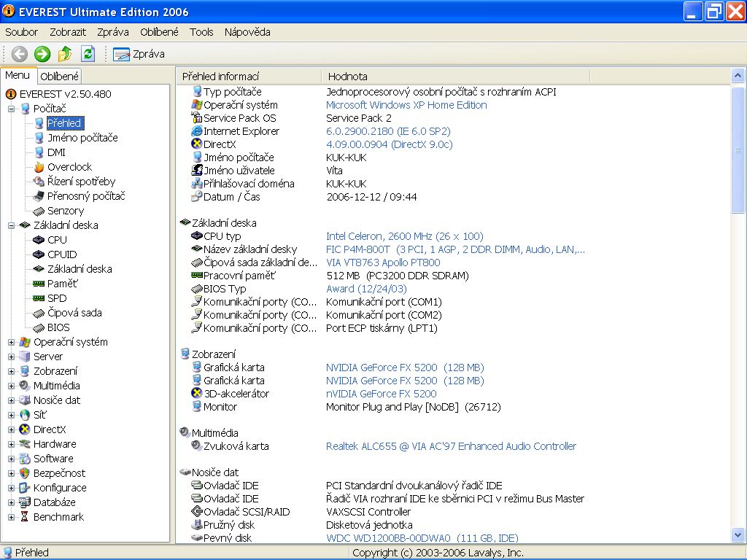Screen dimensions: 747x560
Task: Open the Nápověda menu
Action: tap(247, 32)
